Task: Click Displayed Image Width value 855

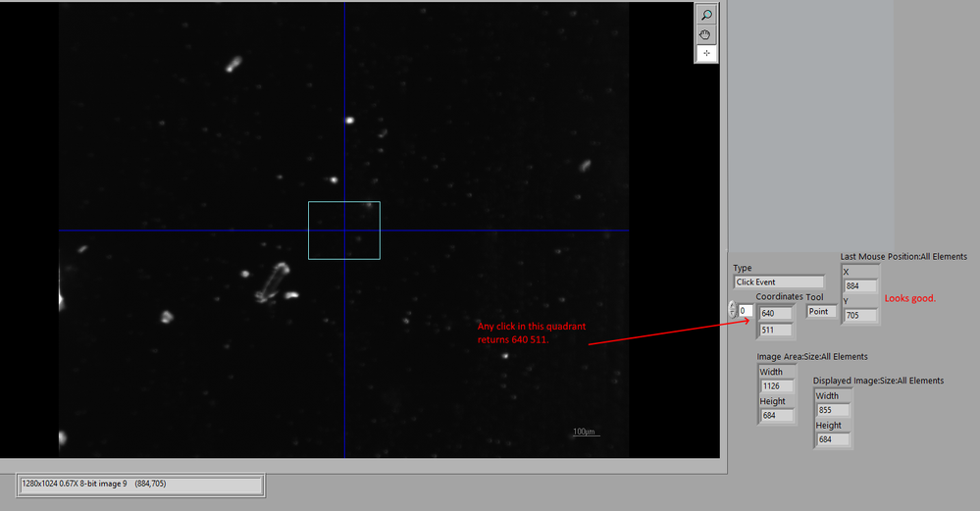Action: point(833,410)
